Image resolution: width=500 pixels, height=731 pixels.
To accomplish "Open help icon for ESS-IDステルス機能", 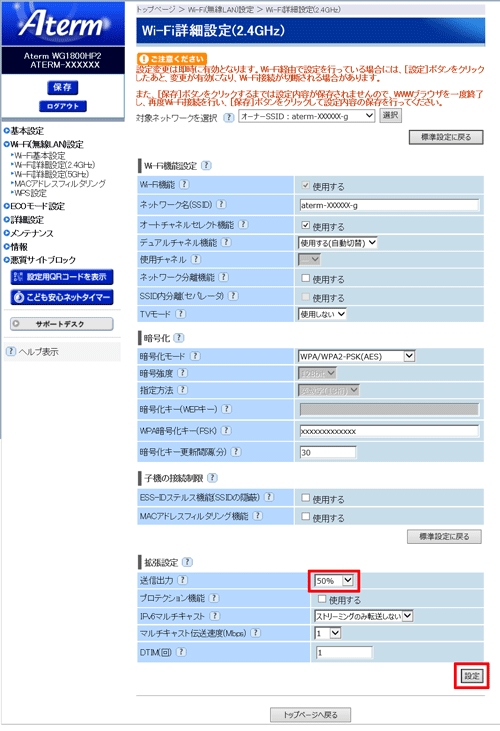I will pos(269,497).
